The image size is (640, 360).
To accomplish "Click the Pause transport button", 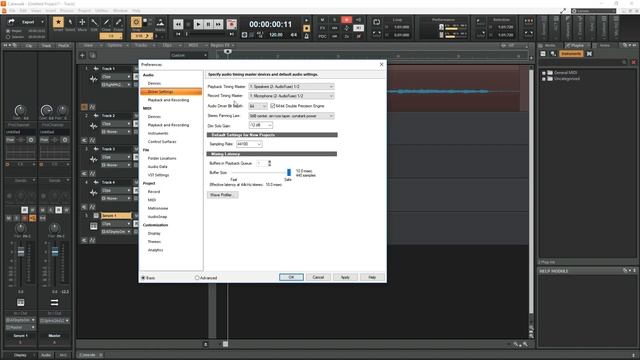I will tap(208, 24).
